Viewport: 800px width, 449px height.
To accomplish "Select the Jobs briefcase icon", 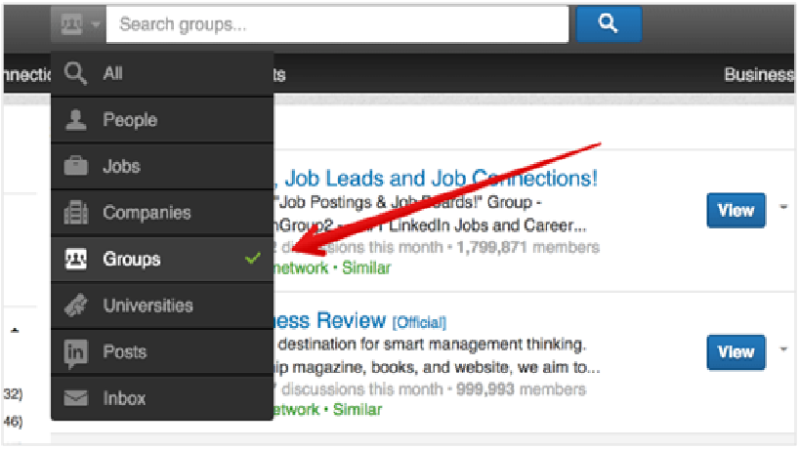I will point(76,166).
